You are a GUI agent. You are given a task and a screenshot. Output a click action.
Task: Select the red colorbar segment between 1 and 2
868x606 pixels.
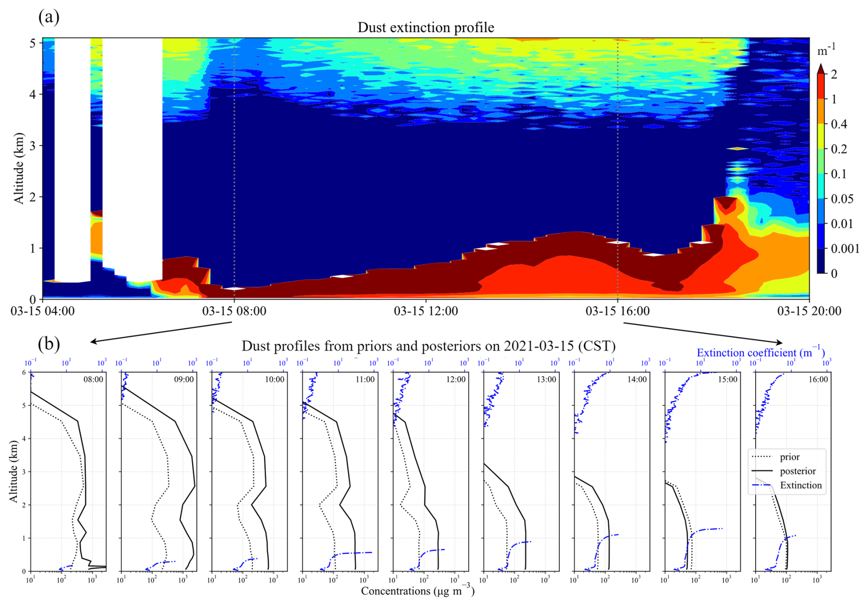821,87
